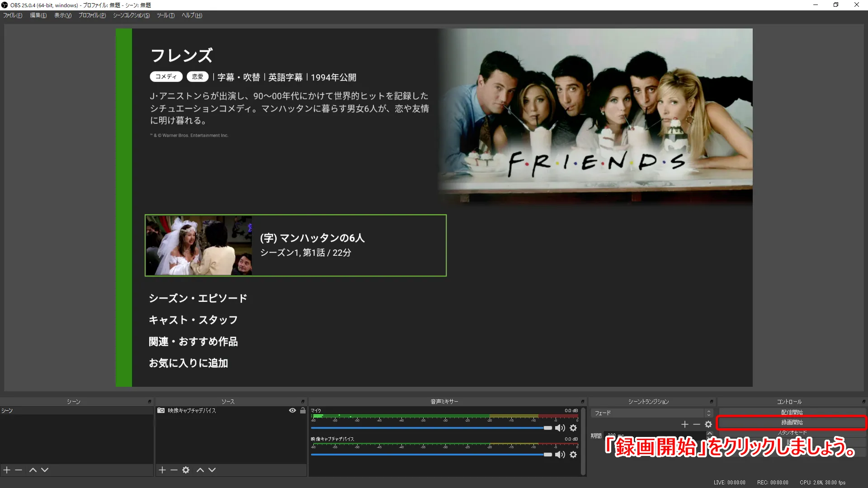This screenshot has height=488, width=868.
Task: Click the 配信開始 button
Action: pos(792,412)
